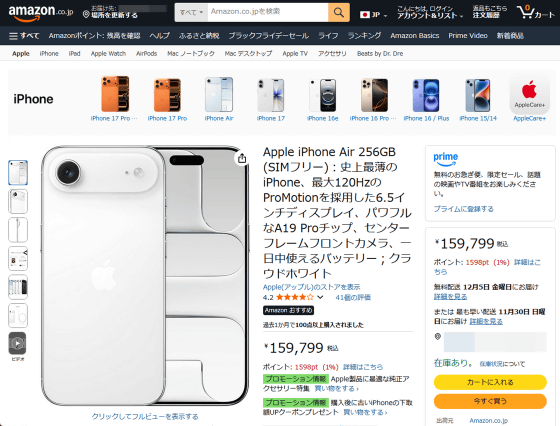Add item with カートに入れる button
The width and height of the screenshot is (560, 426).
pos(490,382)
